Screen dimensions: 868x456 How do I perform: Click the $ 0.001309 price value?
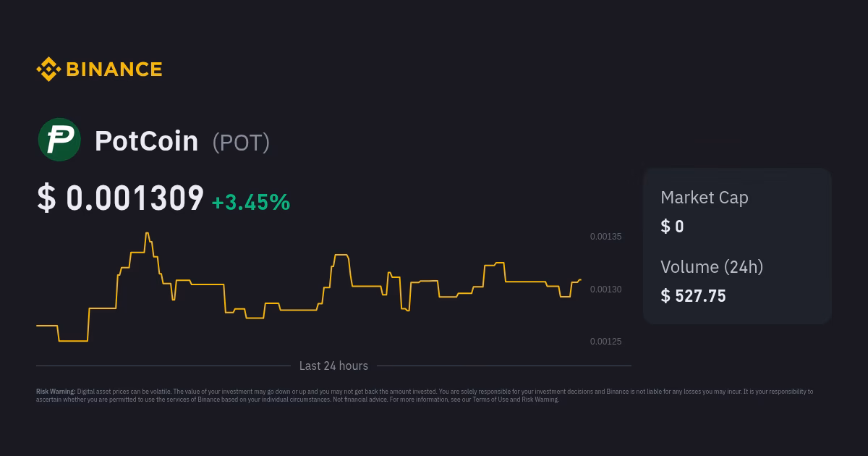121,198
